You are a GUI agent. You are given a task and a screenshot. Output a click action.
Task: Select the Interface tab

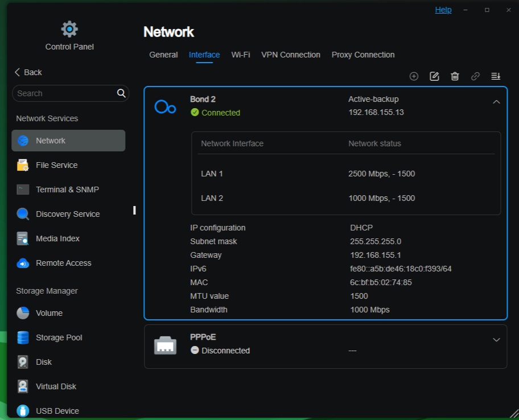pyautogui.click(x=204, y=55)
